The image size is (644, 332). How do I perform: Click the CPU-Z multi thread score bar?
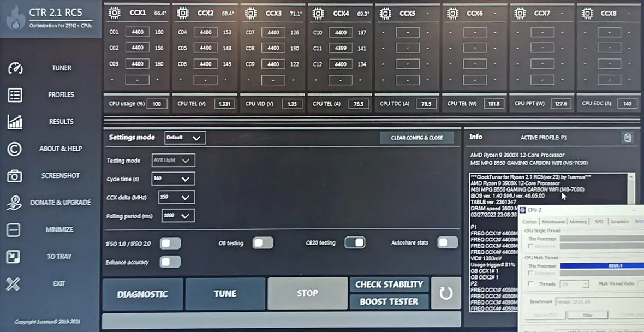601,266
